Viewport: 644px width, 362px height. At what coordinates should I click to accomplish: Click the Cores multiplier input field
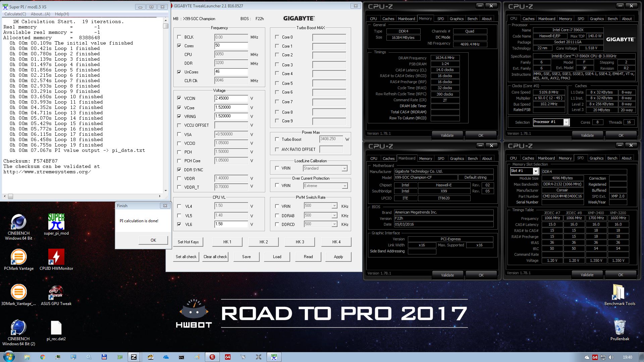click(x=231, y=46)
